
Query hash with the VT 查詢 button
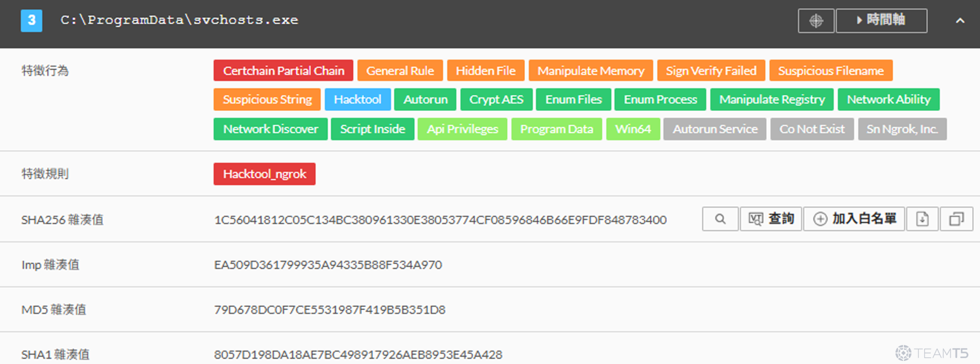[x=771, y=219]
